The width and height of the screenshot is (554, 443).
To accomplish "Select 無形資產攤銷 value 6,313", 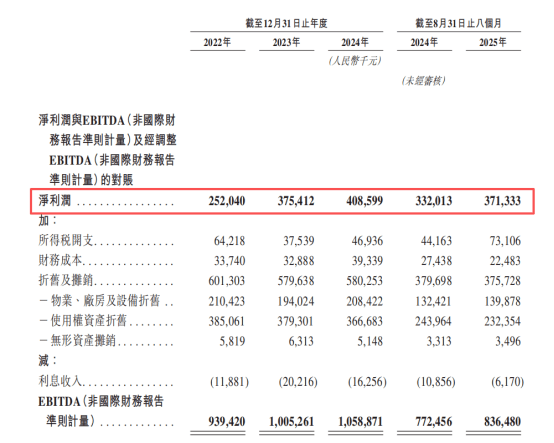I will [x=301, y=341].
